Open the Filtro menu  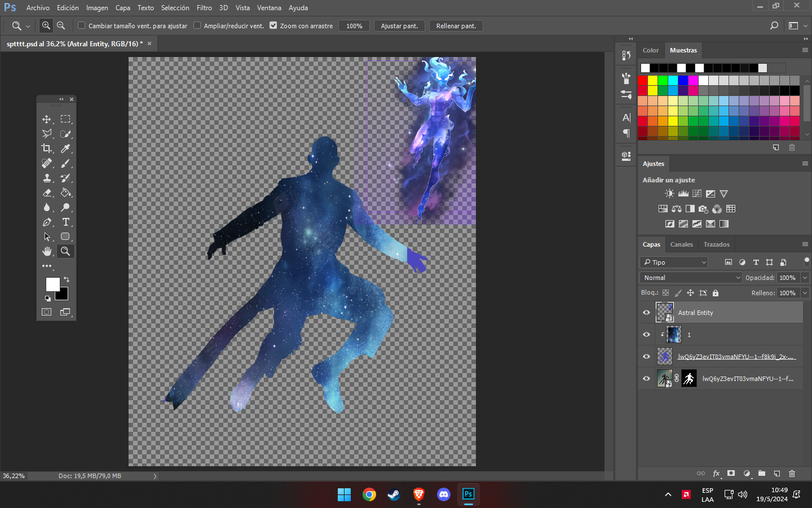(204, 8)
